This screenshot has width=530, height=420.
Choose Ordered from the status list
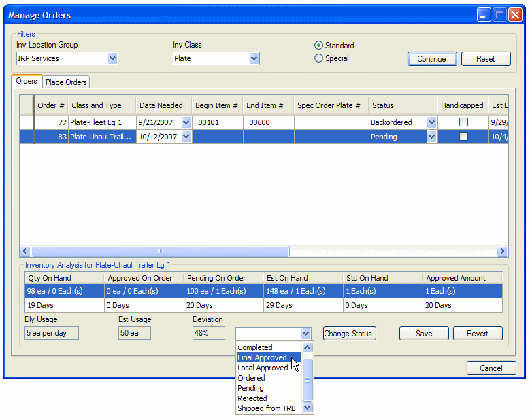269,378
